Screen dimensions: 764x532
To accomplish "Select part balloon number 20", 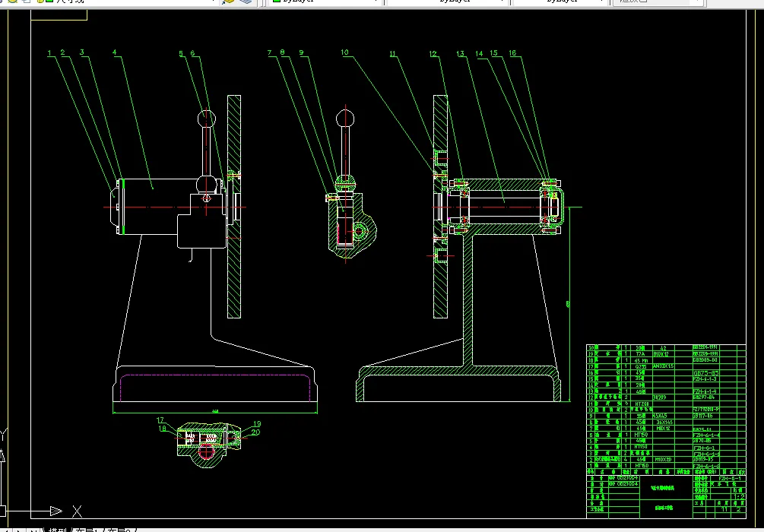I will click(255, 432).
